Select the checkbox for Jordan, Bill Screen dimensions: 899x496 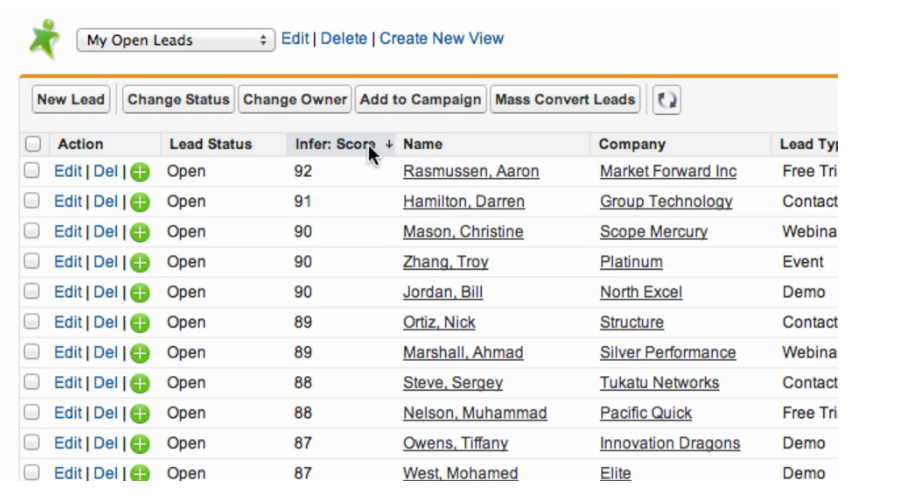[32, 292]
